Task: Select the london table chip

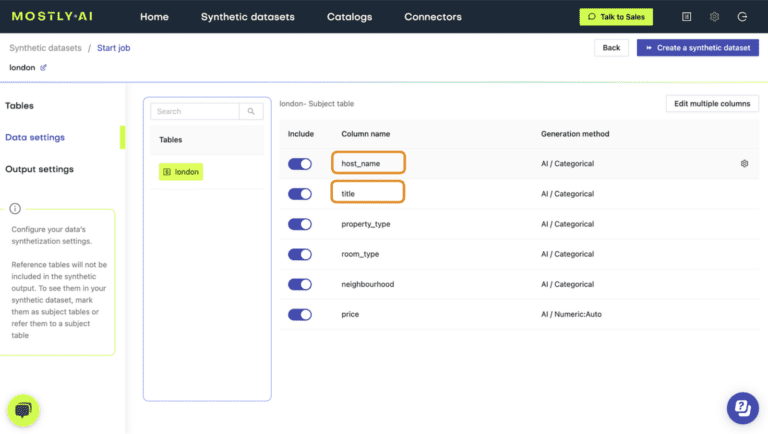Action: pyautogui.click(x=181, y=172)
